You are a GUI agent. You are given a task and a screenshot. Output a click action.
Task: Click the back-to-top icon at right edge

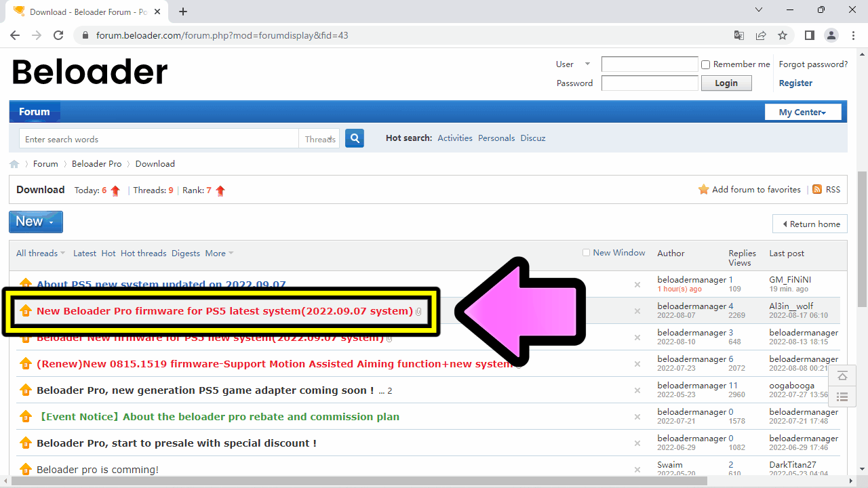[x=842, y=376]
